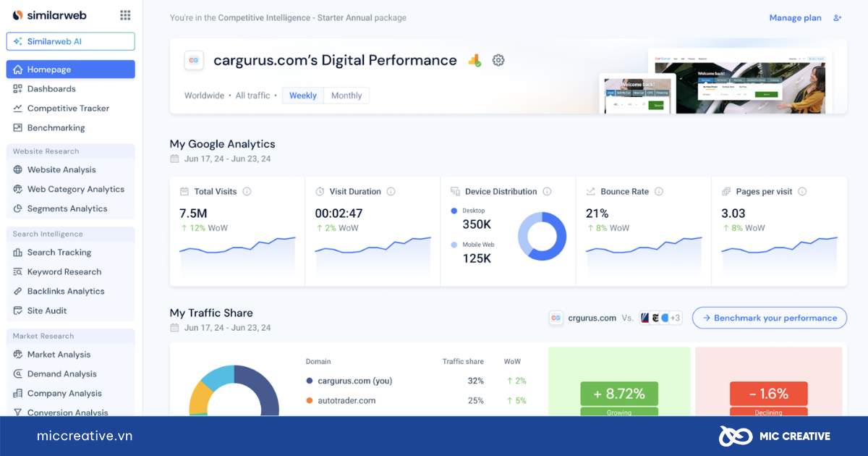Click the calendar icon under My Traffic Share
Viewport: 868px width, 456px height.
pyautogui.click(x=174, y=328)
